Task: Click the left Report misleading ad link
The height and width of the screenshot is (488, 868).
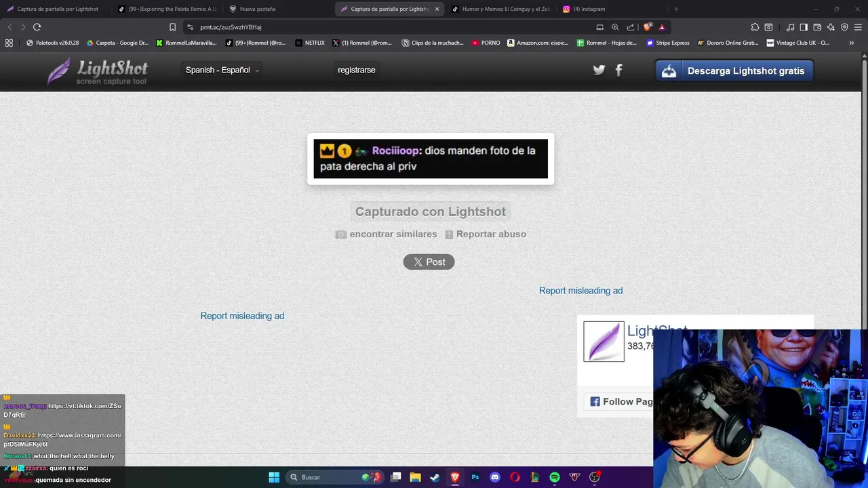Action: click(x=242, y=316)
